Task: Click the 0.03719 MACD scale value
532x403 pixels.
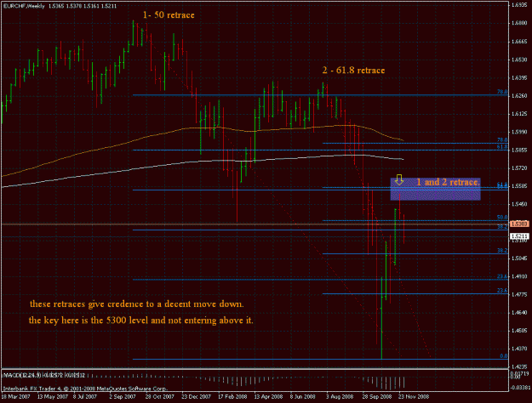Action: pyautogui.click(x=519, y=373)
